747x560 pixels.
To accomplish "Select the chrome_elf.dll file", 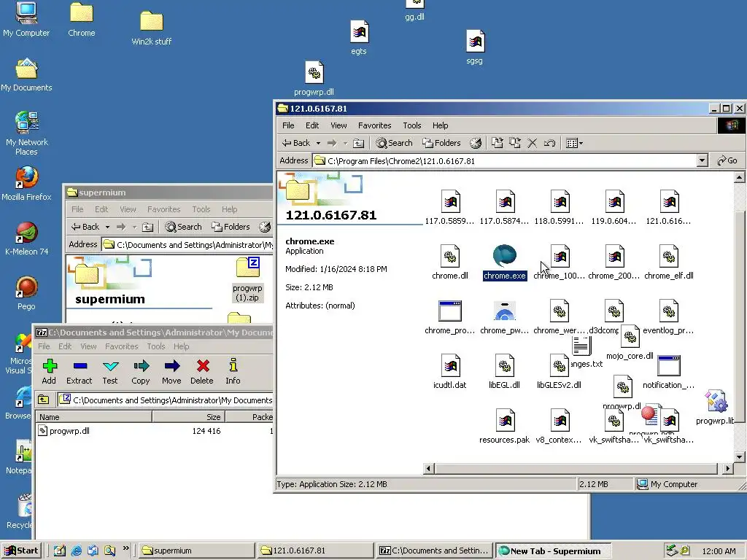I will pyautogui.click(x=668, y=262).
